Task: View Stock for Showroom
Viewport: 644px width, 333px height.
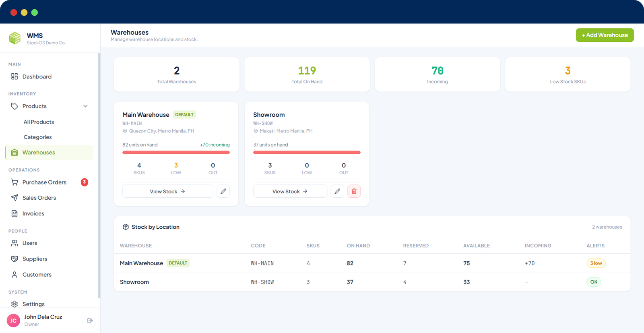Action: 290,191
